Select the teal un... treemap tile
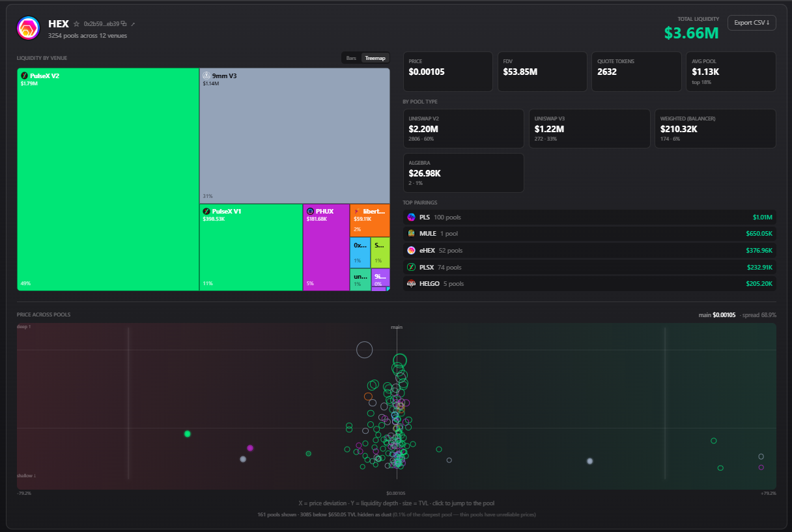The height and width of the screenshot is (532, 792). point(360,279)
